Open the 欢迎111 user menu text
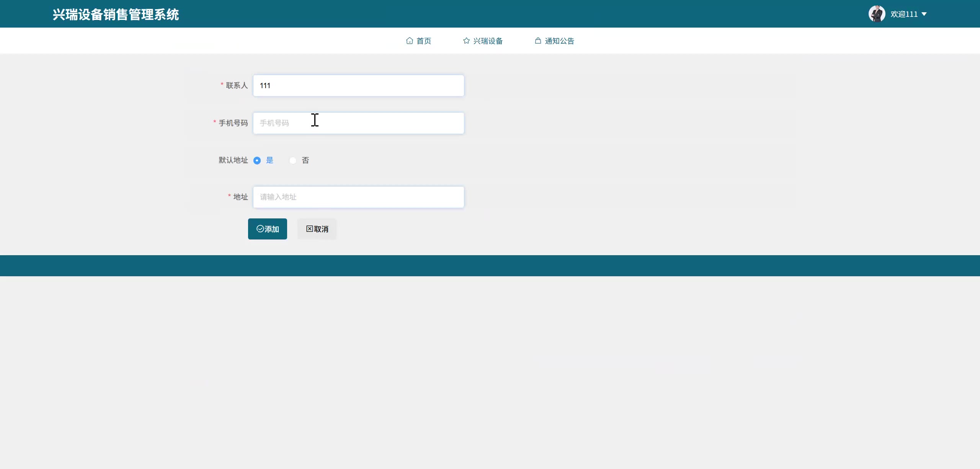Viewport: 980px width, 469px height. 904,14
